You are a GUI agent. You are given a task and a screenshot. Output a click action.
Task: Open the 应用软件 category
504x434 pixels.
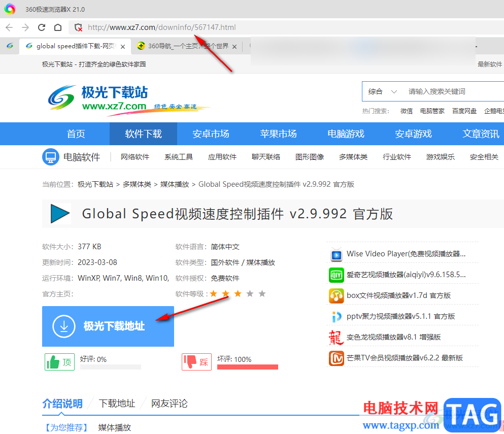[x=222, y=157]
